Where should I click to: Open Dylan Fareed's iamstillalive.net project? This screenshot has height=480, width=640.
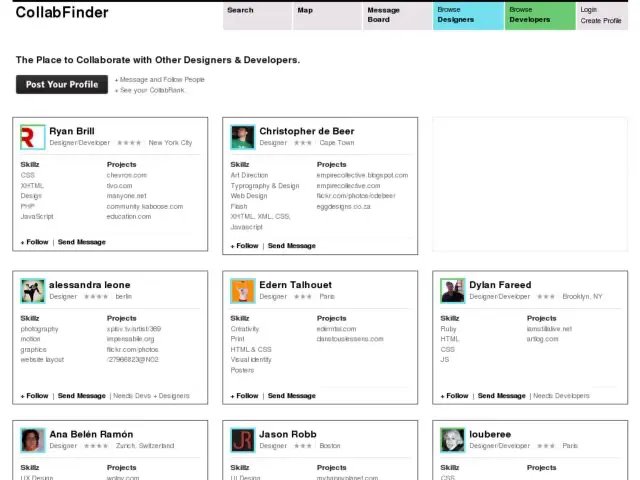[549, 329]
